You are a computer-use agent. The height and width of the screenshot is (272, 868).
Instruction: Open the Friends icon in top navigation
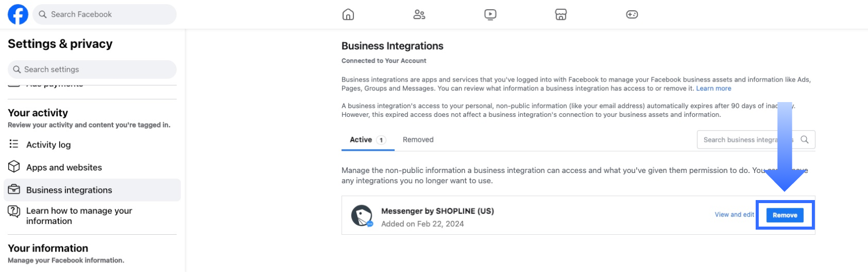point(419,14)
